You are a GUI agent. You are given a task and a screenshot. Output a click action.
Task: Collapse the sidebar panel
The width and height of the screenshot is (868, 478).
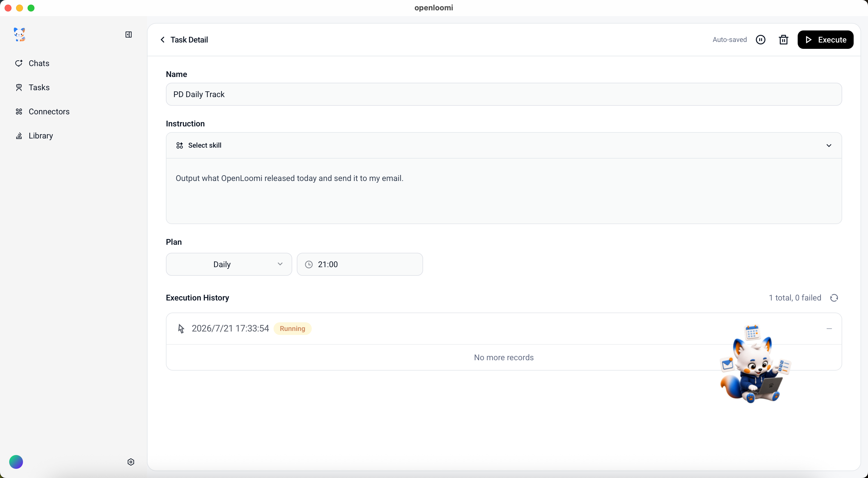pos(128,34)
